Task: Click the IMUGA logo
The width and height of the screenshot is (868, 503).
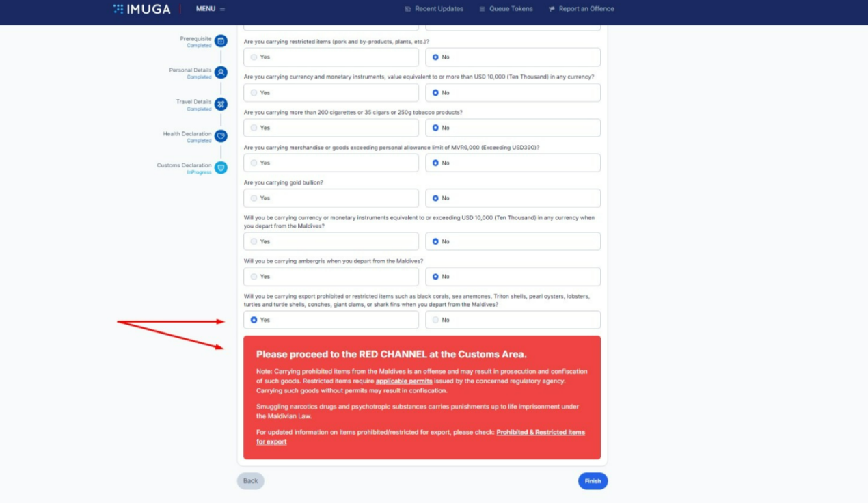Action: click(x=141, y=9)
